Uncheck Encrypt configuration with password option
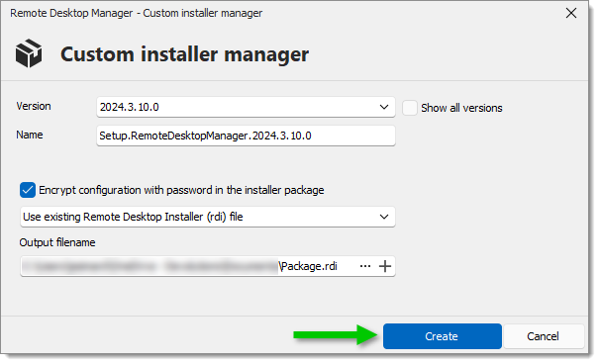This screenshot has height=364, width=599. (28, 190)
